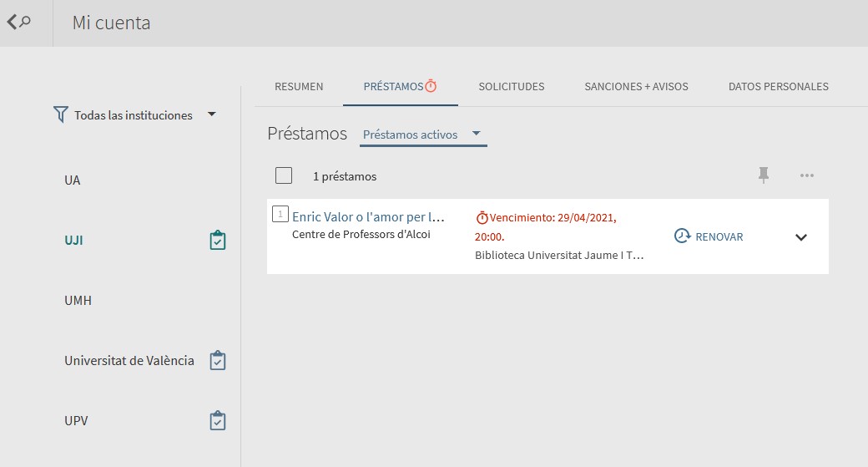
Task: Go to the Datos personales tab
Action: pos(779,86)
